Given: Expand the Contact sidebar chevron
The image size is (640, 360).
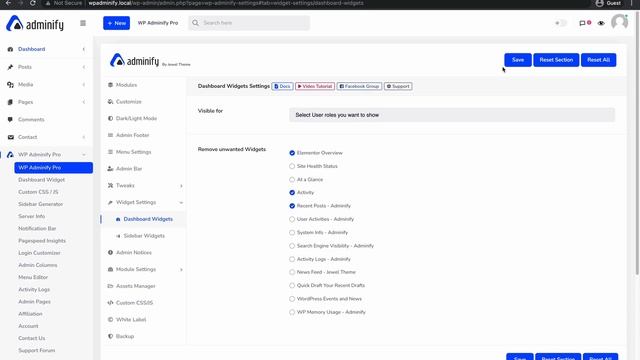Looking at the screenshot, I should pos(84,137).
